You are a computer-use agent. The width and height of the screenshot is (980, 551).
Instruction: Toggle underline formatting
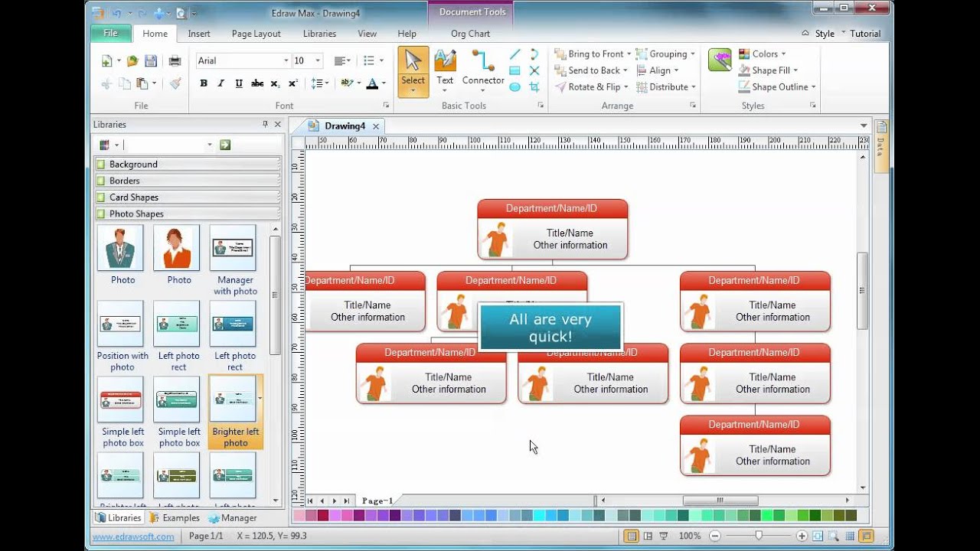pos(239,83)
